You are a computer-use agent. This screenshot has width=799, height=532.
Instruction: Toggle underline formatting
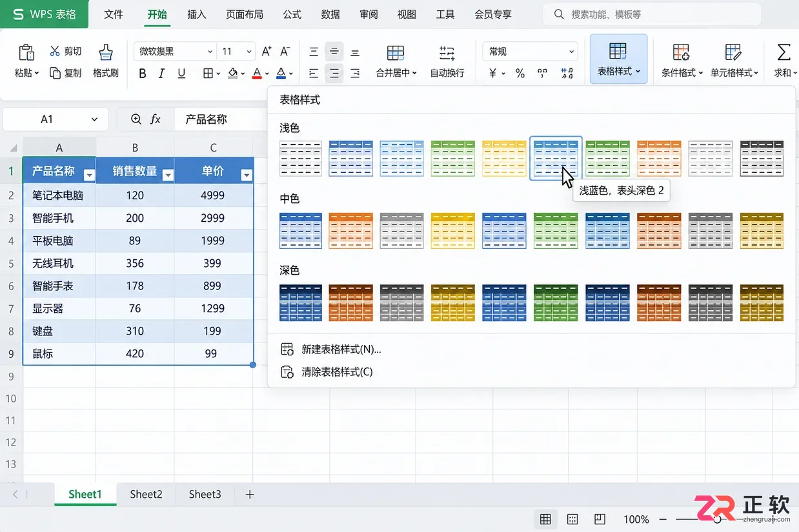tap(181, 74)
